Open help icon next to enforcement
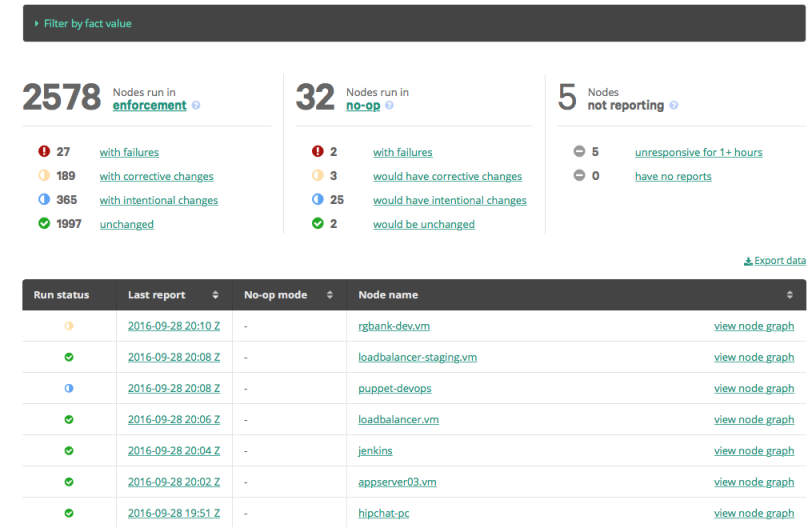 tap(196, 105)
